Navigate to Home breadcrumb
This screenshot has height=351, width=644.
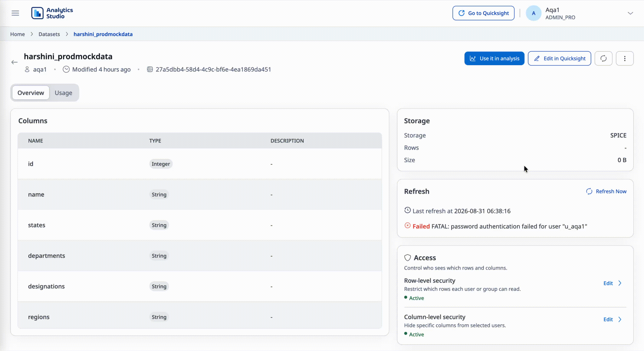pos(17,34)
